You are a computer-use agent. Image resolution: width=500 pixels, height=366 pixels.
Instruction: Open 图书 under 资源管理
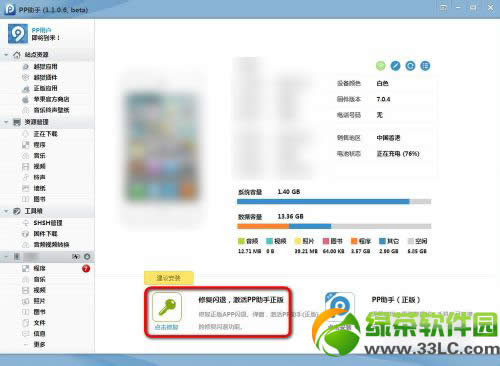(x=39, y=199)
